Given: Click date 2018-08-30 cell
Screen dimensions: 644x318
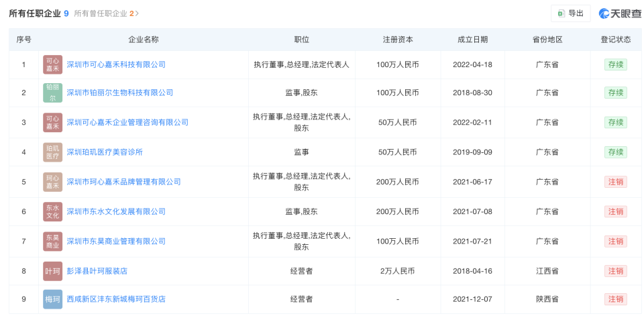Looking at the screenshot, I should click(472, 93).
